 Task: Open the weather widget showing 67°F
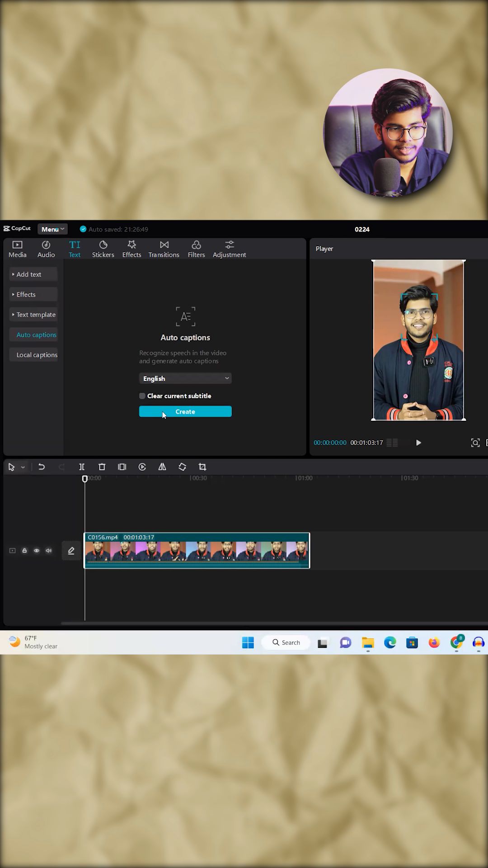[34, 642]
